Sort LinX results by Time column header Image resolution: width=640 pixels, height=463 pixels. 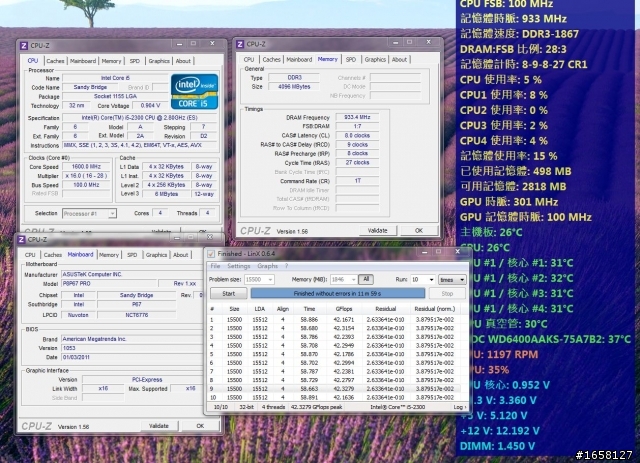point(309,309)
